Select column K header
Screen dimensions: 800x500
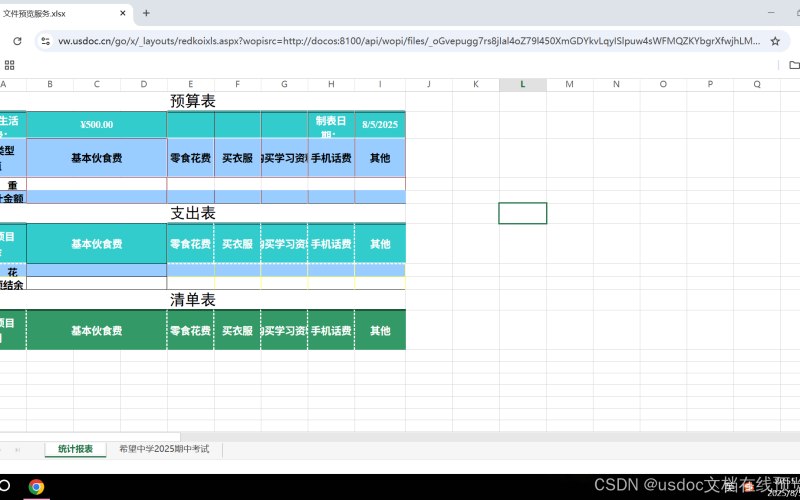pos(476,85)
